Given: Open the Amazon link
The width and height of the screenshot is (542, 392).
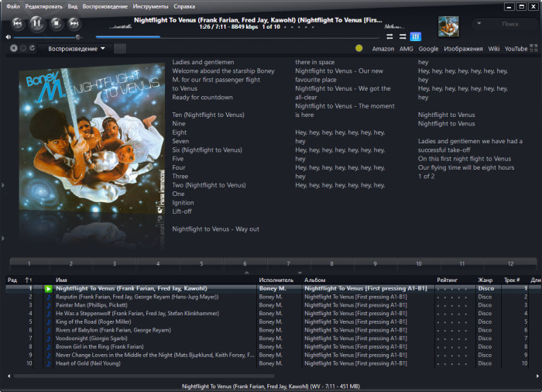Looking at the screenshot, I should pos(383,49).
